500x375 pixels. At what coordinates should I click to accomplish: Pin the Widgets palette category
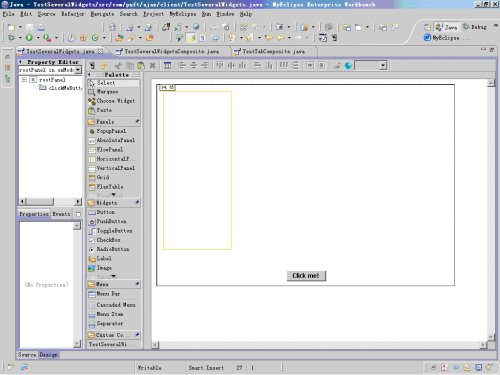click(137, 202)
